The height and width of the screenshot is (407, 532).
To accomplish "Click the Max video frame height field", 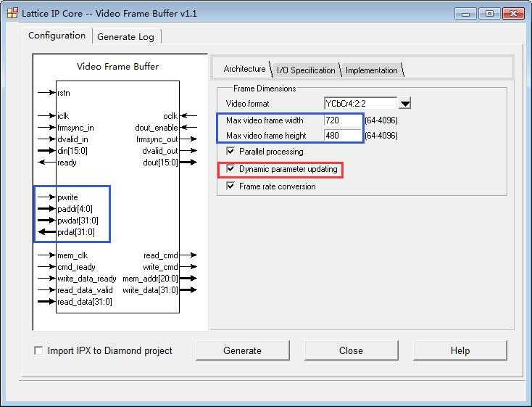I will click(342, 136).
